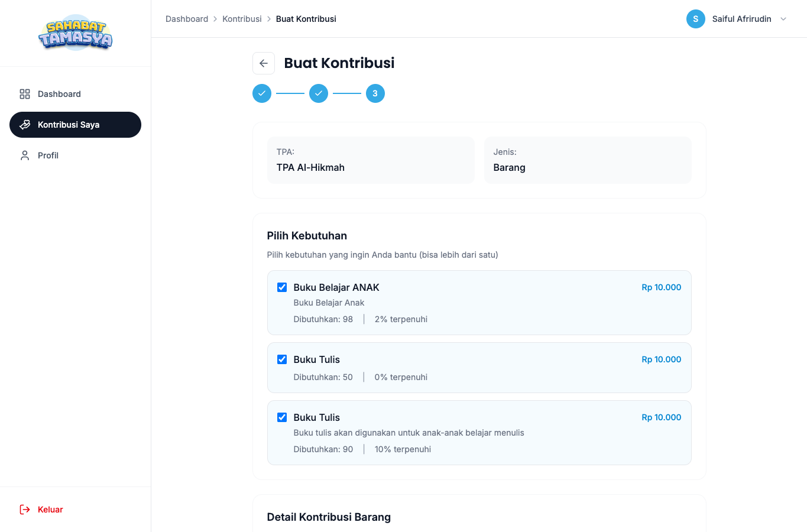Uncheck the Buku Tulis checkbox needing 90

pyautogui.click(x=282, y=417)
